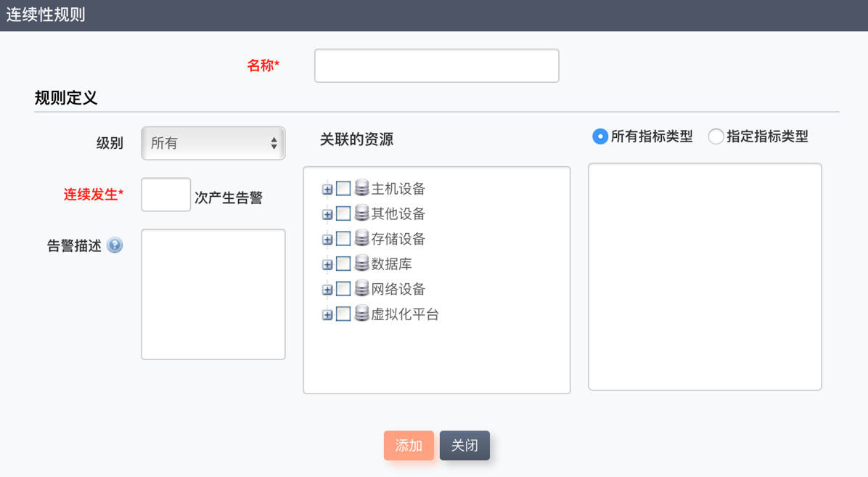Click the 连续发生 count input box
868x477 pixels.
[165, 195]
